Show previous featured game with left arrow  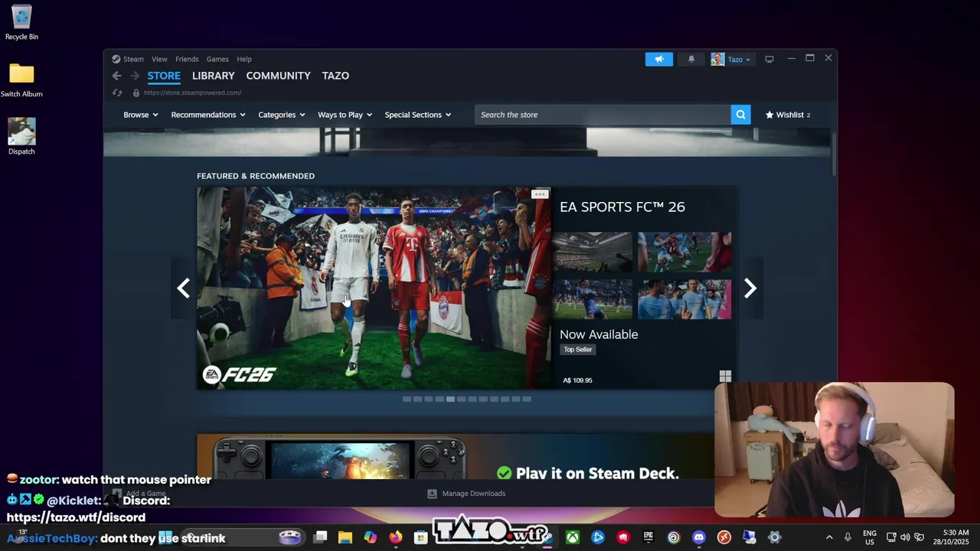click(183, 288)
